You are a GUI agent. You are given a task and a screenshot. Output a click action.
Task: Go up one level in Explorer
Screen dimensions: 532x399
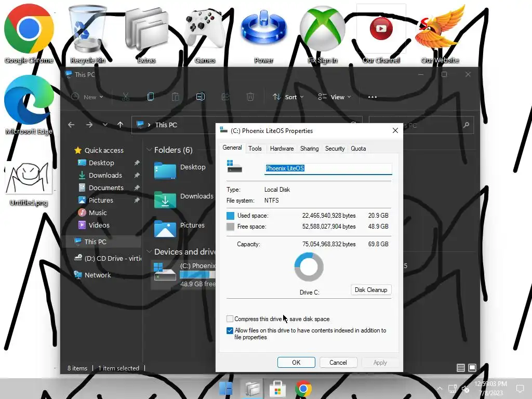coord(120,125)
